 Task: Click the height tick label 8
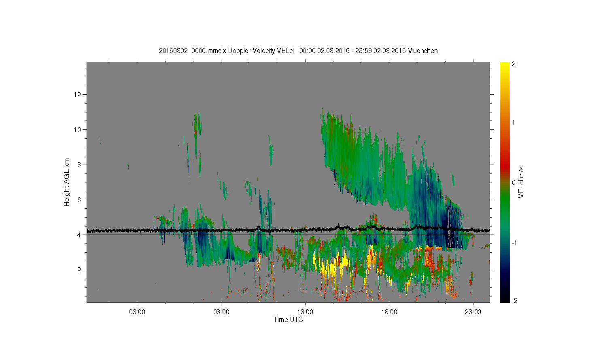[x=80, y=165]
